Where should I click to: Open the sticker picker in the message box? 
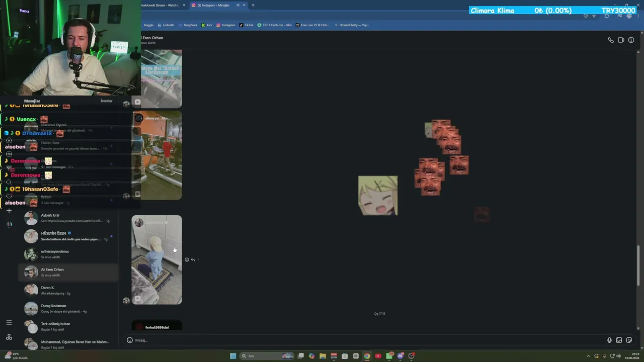[x=629, y=340]
